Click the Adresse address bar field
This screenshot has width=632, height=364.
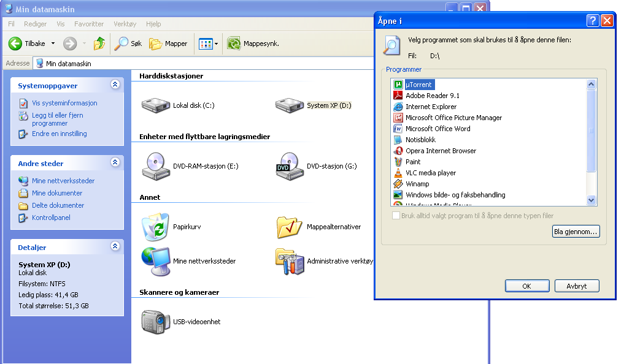[x=202, y=63]
